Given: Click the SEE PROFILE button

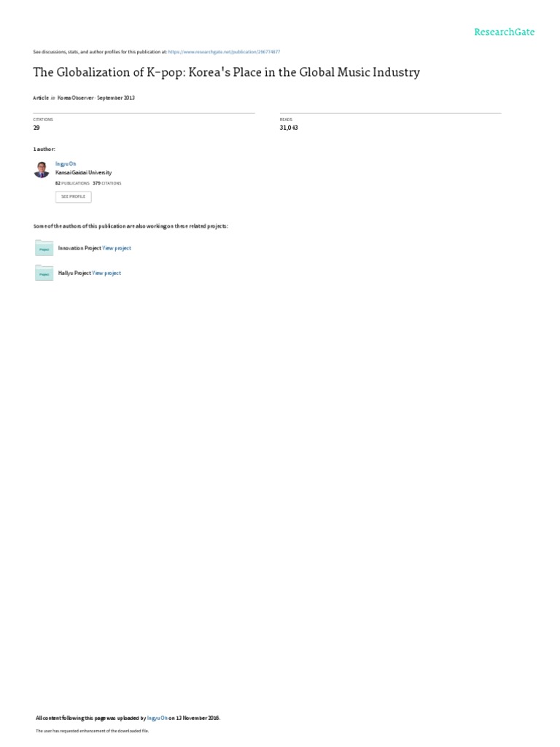Looking at the screenshot, I should point(74,197).
